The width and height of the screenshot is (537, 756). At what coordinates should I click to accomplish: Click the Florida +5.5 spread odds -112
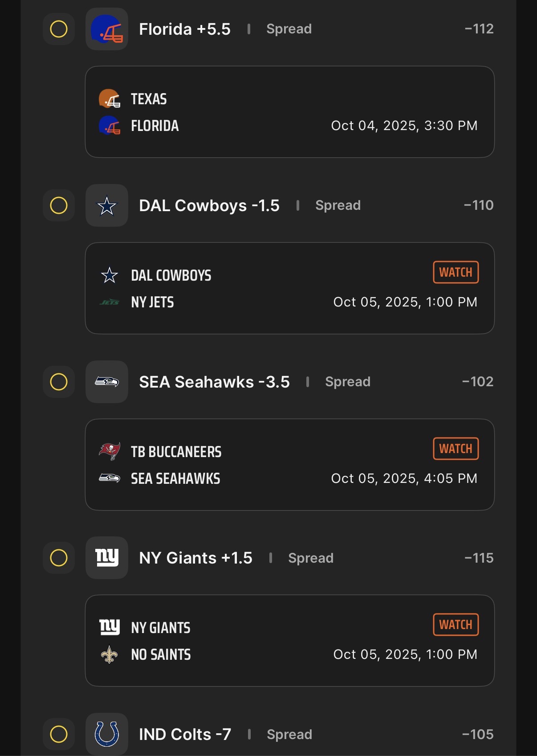[479, 29]
